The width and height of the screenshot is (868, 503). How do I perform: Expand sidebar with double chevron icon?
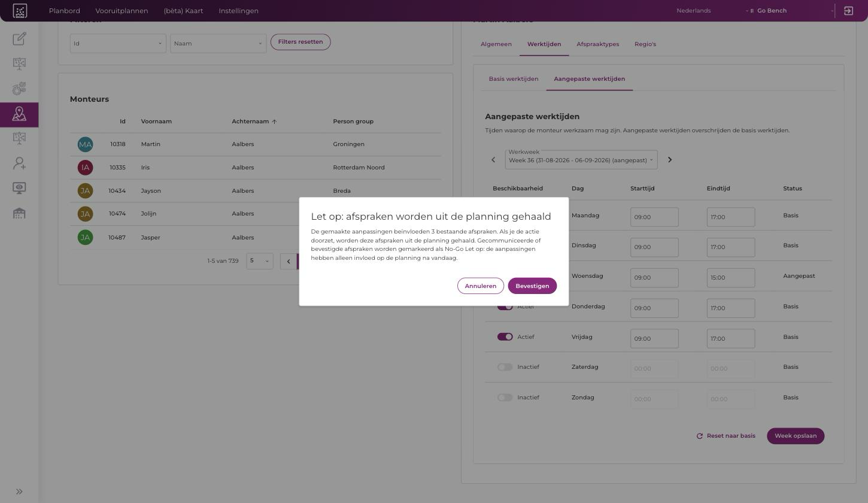[19, 492]
